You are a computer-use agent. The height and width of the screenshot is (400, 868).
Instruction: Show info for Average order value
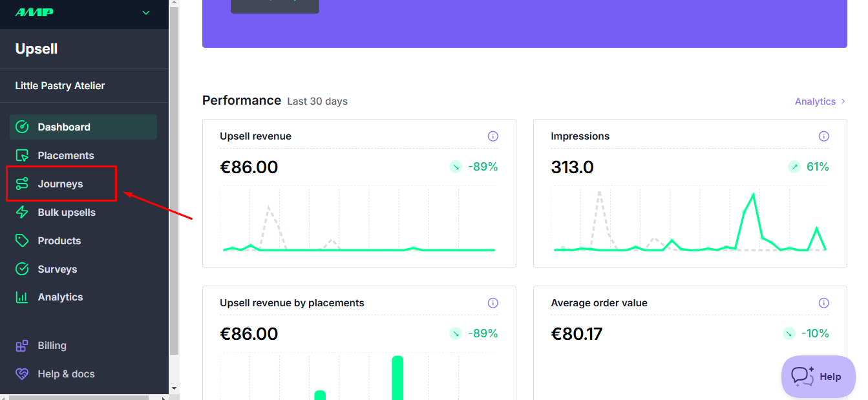[824, 303]
